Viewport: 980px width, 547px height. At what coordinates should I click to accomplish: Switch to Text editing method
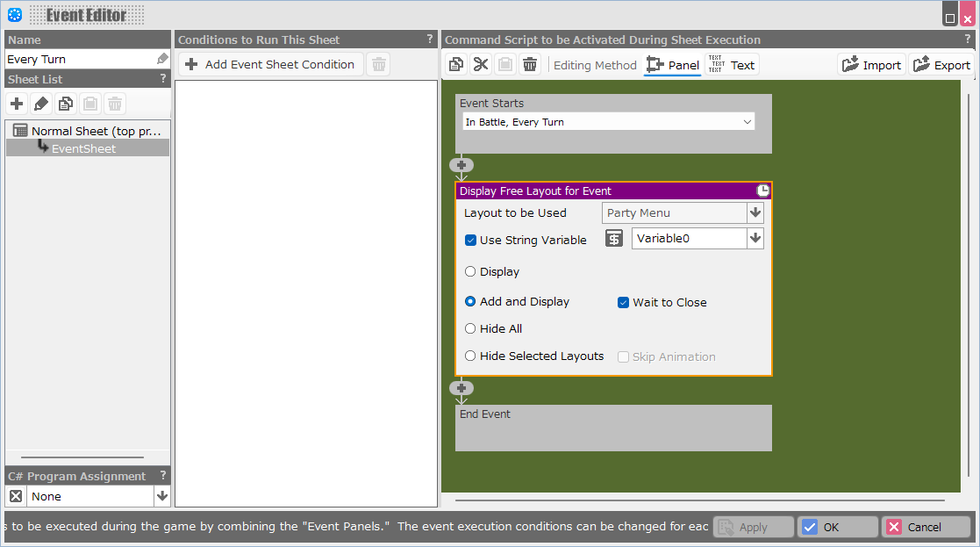tap(732, 65)
